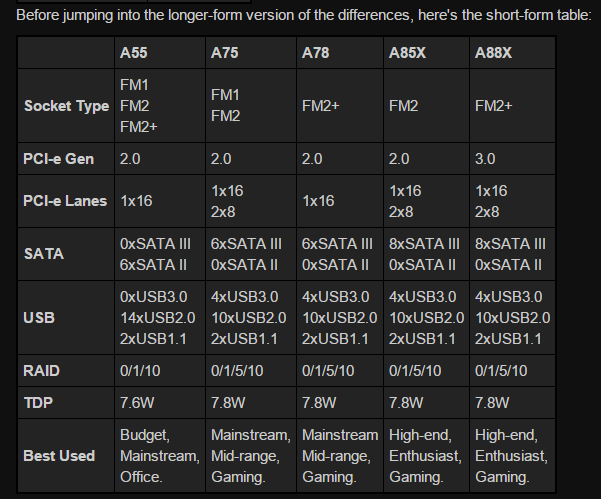601x499 pixels.
Task: Click the intro sentence about the short-form table
Action: pyautogui.click(x=304, y=16)
